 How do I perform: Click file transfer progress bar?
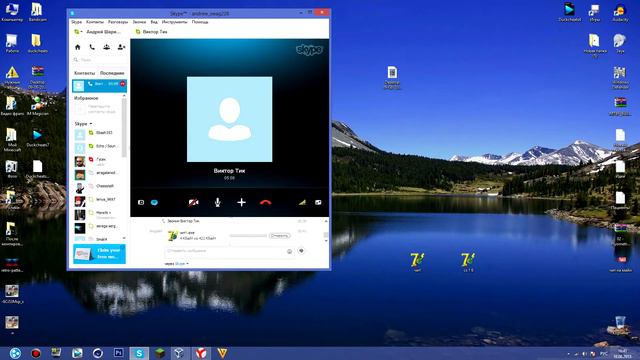tap(248, 236)
